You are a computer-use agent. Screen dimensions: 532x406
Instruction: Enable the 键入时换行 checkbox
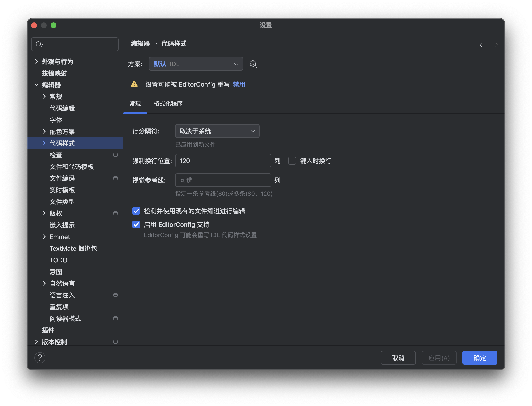[x=292, y=161]
